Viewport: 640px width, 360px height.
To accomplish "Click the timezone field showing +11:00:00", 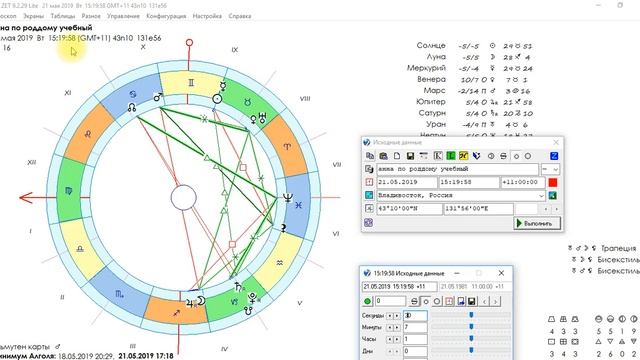I will click(x=523, y=182).
